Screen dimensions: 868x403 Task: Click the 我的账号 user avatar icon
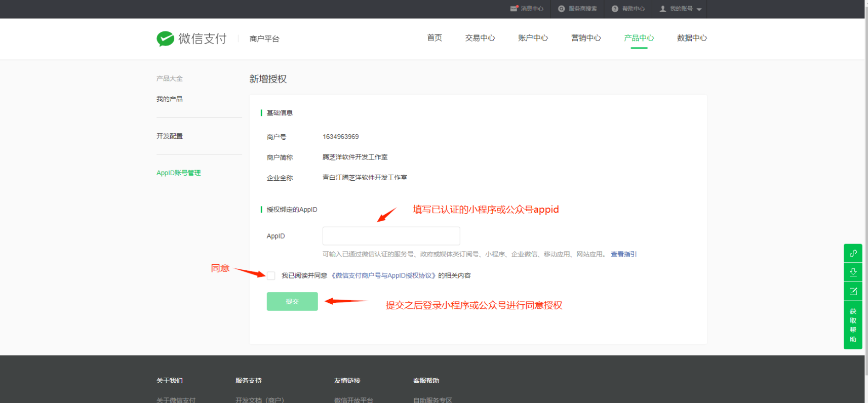[662, 9]
